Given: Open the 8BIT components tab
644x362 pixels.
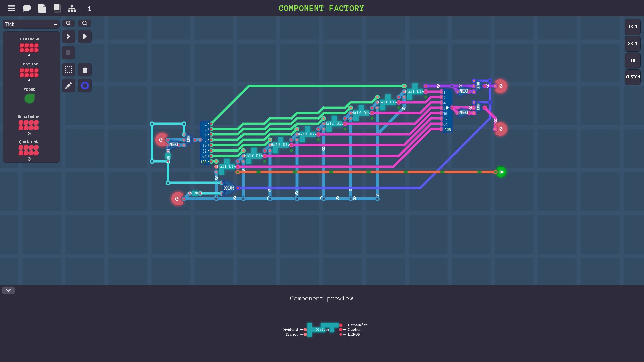Looking at the screenshot, I should [x=633, y=44].
